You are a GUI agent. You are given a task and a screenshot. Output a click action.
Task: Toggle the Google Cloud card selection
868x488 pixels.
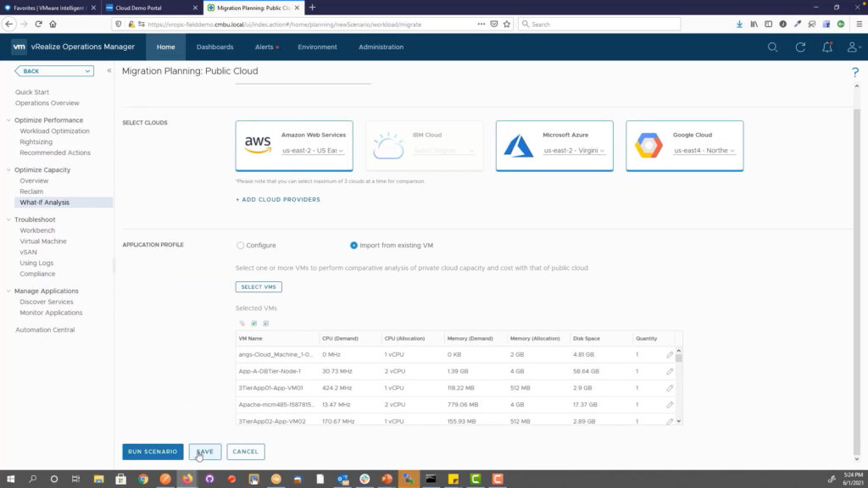[685, 146]
